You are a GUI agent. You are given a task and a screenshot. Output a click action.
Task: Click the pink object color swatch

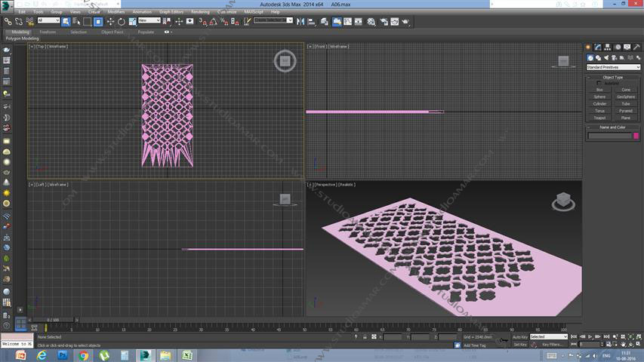[636, 136]
